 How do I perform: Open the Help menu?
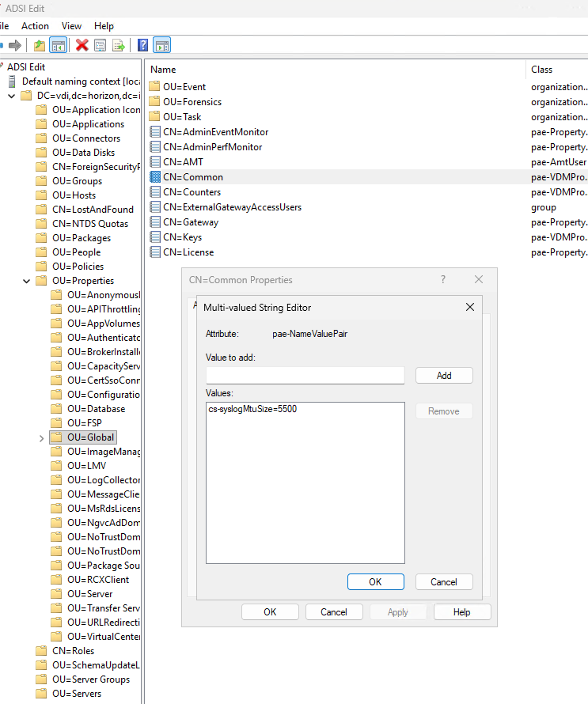(x=104, y=26)
